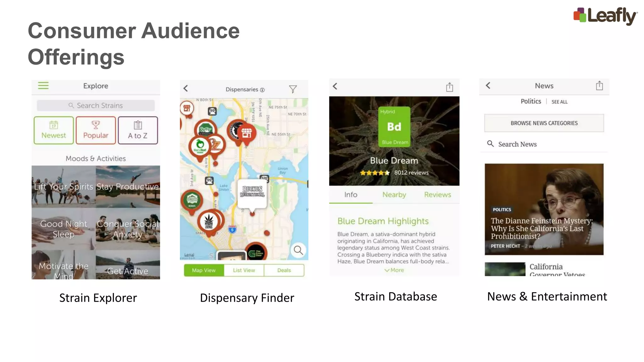Open the hamburger menu in Explore screen
Image resolution: width=644 pixels, height=362 pixels.
click(x=43, y=85)
